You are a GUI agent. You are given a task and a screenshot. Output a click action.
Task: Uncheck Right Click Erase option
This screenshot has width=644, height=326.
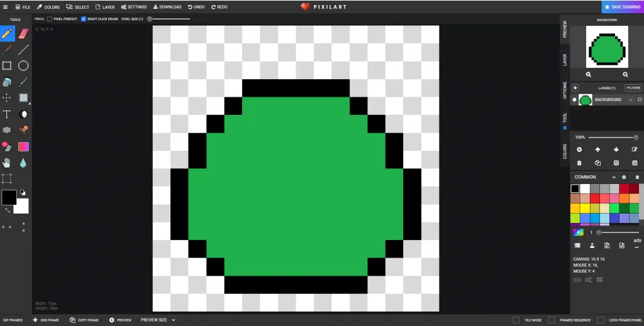click(84, 19)
